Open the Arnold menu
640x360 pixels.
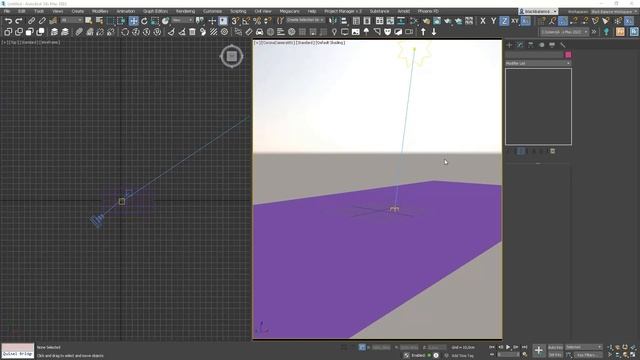[403, 11]
